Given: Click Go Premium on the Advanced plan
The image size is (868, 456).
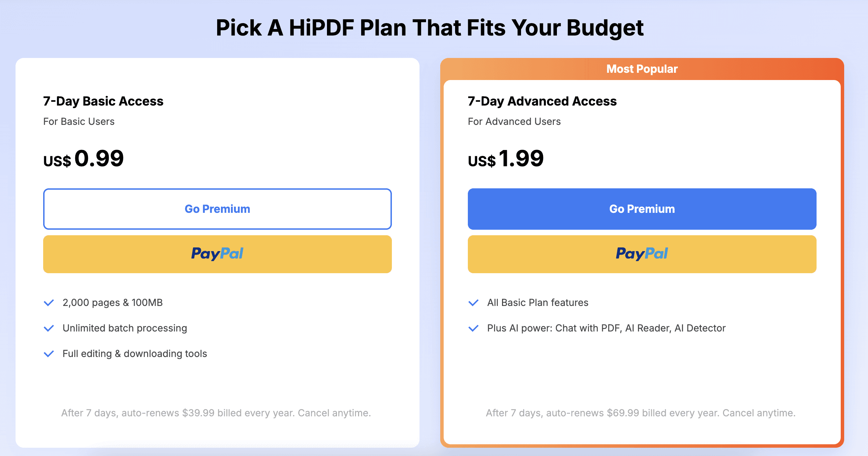Looking at the screenshot, I should 642,209.
